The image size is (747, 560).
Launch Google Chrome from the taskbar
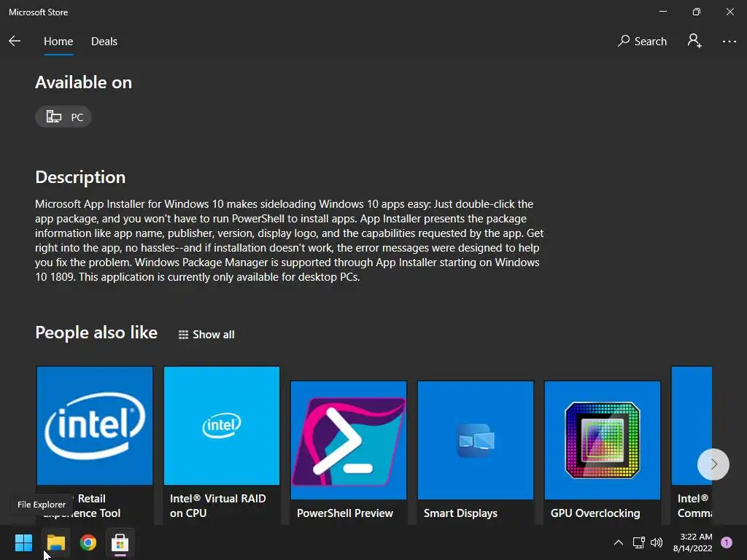pos(88,542)
